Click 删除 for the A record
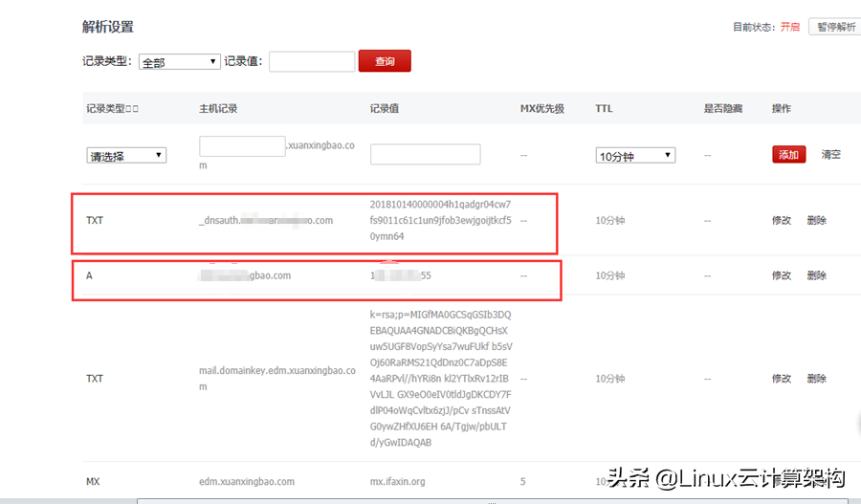Viewport: 861px width, 504px height. click(x=817, y=275)
